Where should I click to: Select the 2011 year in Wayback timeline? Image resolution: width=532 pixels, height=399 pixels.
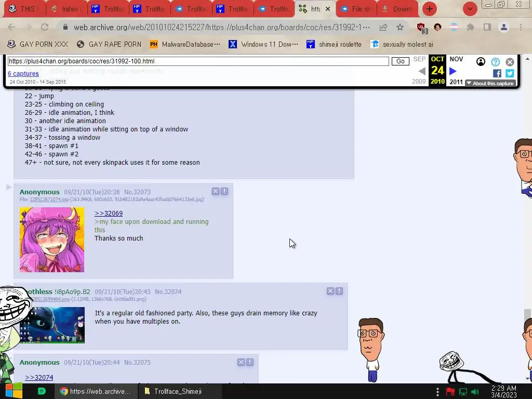coord(456,82)
